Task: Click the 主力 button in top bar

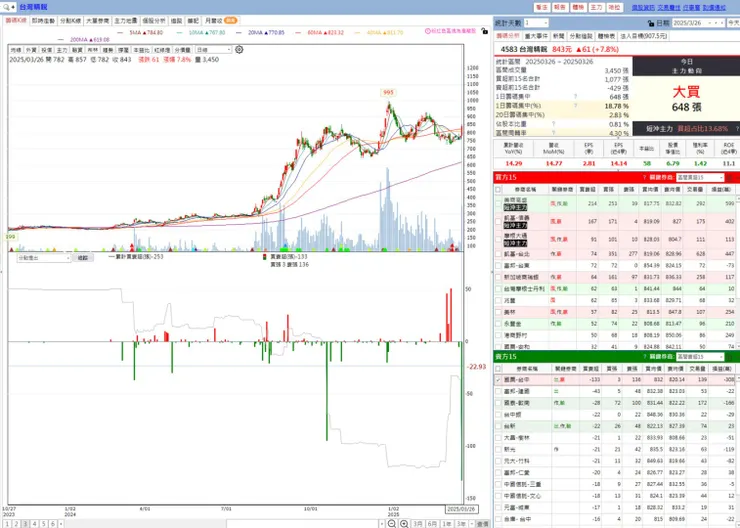Action: point(597,8)
